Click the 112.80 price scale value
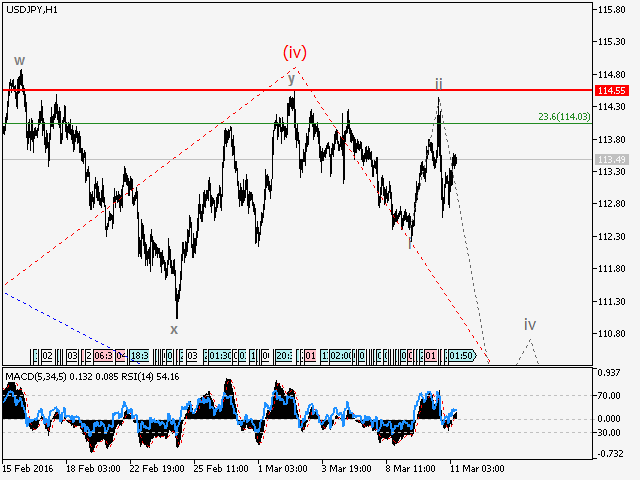Screen dimensions: 640x480 [x=611, y=204]
